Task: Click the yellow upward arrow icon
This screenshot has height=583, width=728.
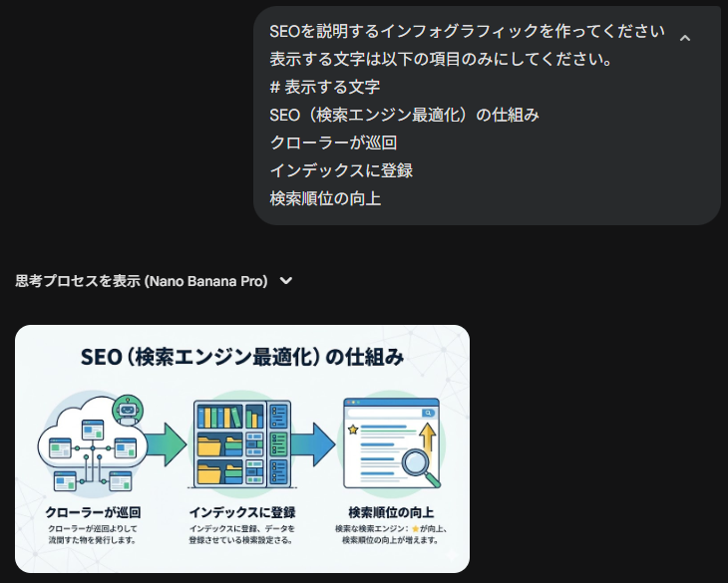Action: coord(428,435)
